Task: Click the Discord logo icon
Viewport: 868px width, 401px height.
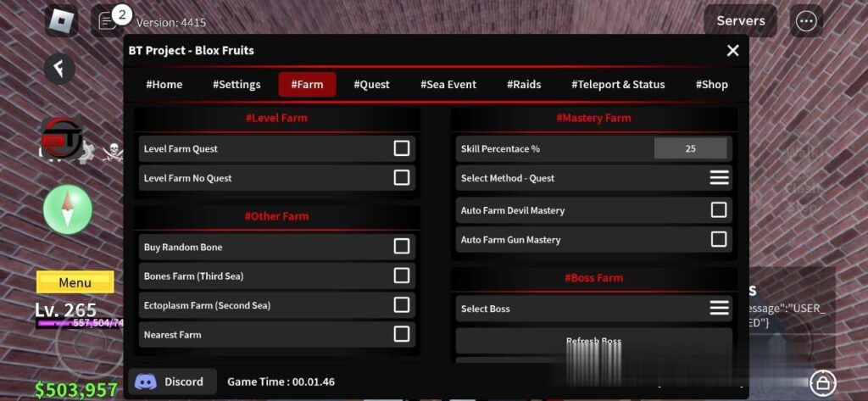Action: point(146,382)
